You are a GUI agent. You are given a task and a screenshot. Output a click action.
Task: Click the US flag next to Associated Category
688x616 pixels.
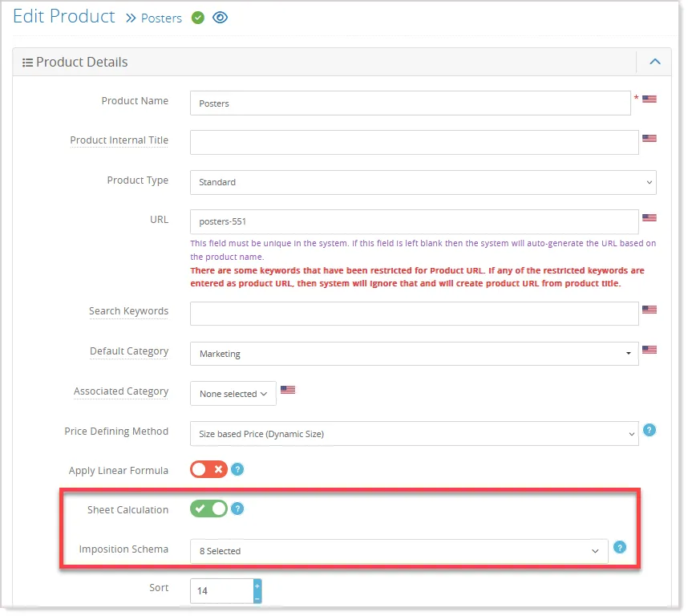[x=288, y=390]
